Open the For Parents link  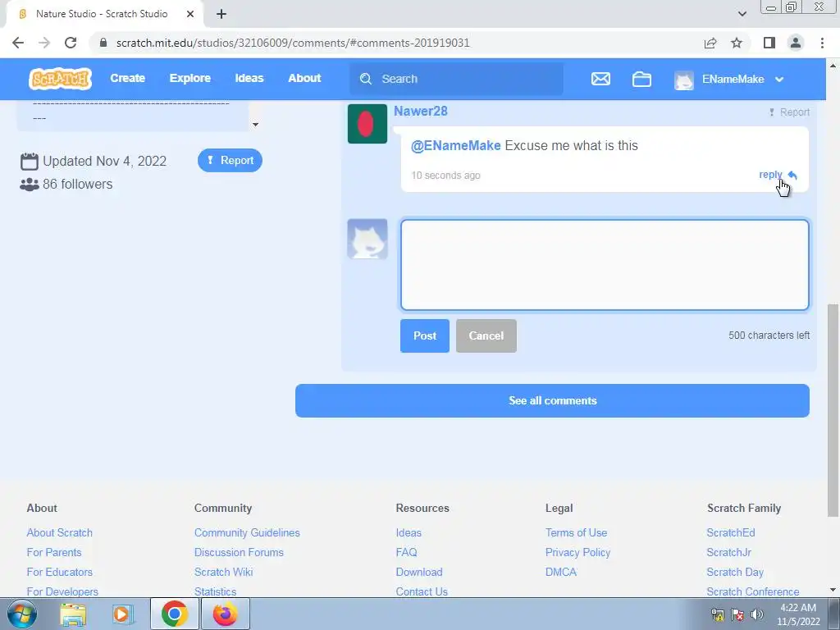click(x=54, y=552)
